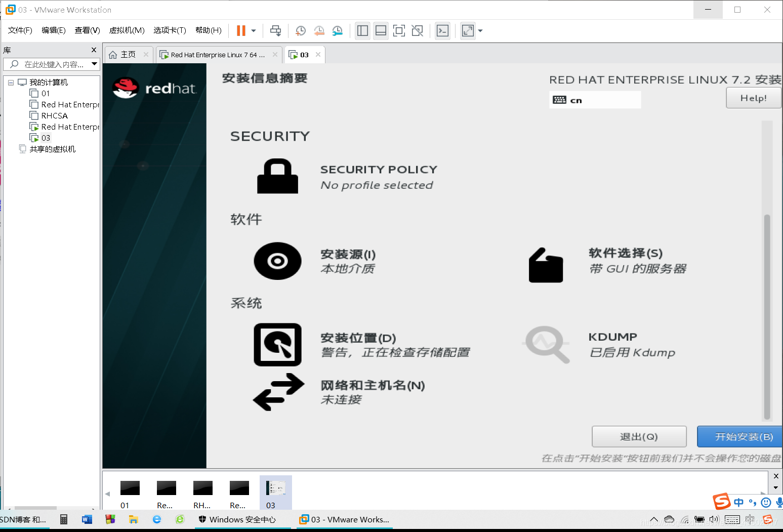
Task: Revert to snapshot using the clock-arrow icon
Action: click(319, 31)
